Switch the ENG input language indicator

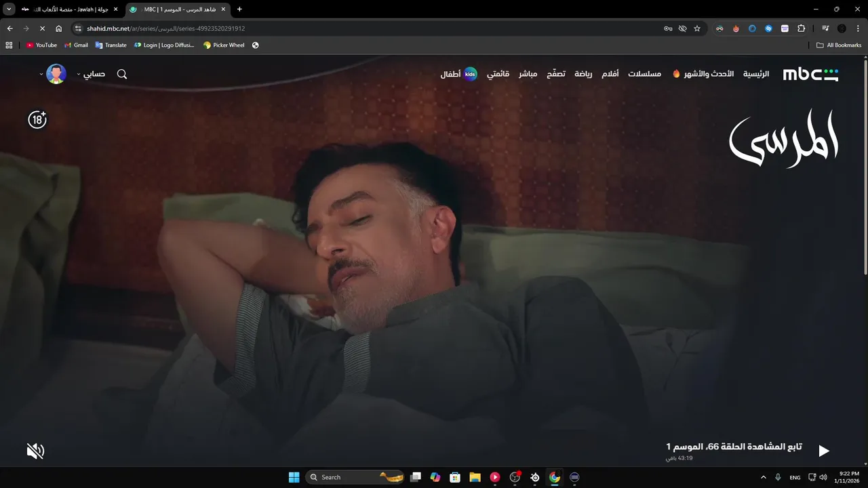point(795,477)
